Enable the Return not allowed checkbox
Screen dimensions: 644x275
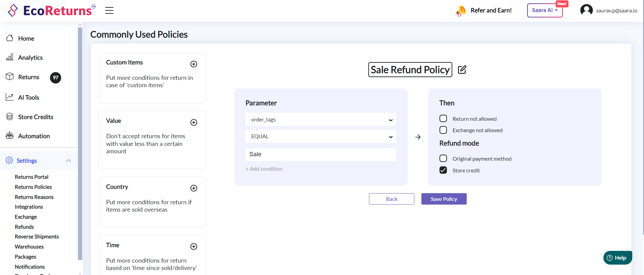(x=443, y=119)
